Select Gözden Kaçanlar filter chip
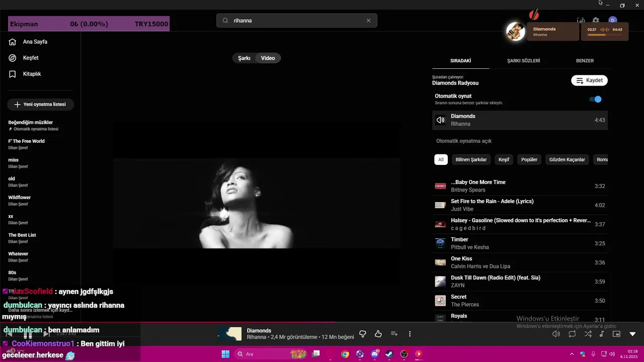 [x=567, y=159]
